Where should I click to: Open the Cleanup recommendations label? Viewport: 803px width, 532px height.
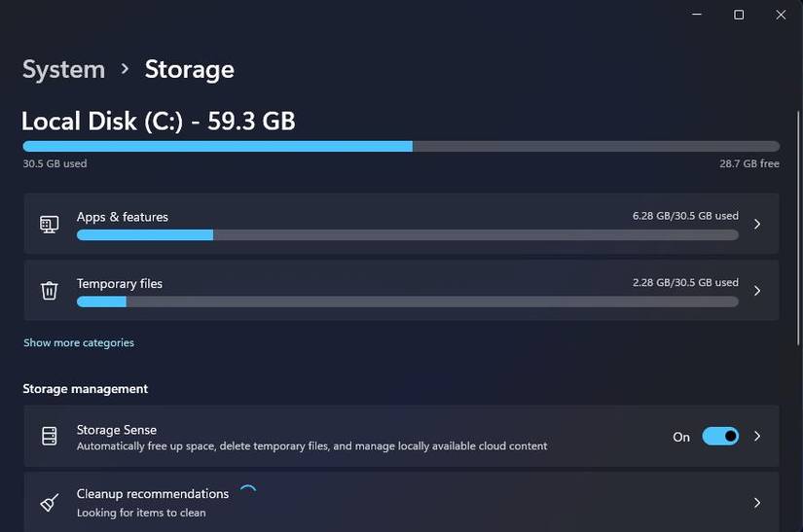click(x=153, y=494)
